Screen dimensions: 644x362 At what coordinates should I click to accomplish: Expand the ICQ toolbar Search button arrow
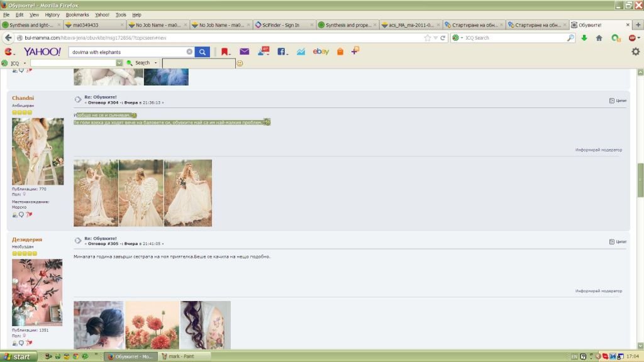click(x=155, y=63)
